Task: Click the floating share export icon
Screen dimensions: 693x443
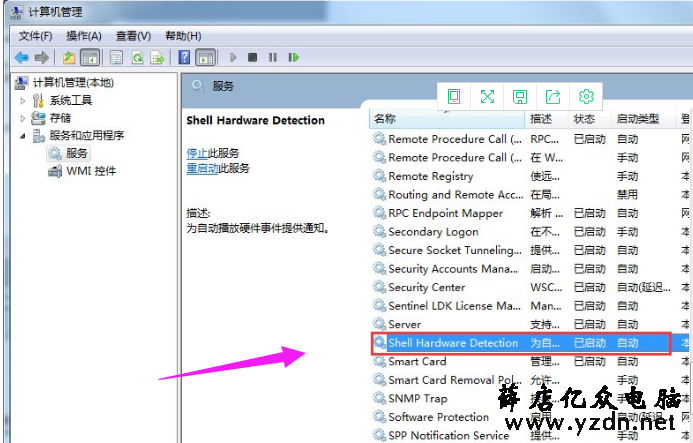Action: [553, 96]
